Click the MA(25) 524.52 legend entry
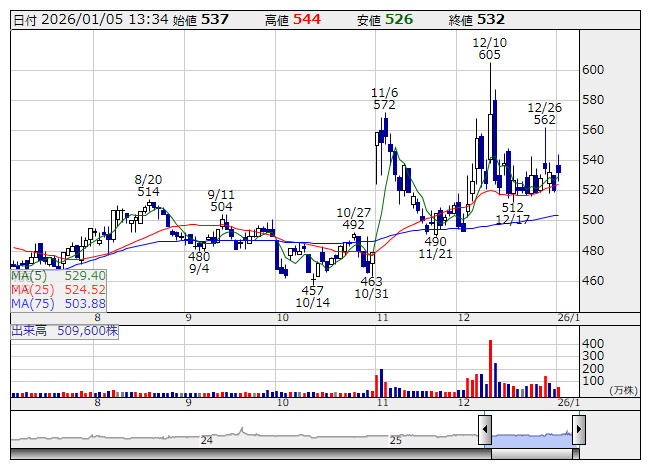 pos(58,290)
